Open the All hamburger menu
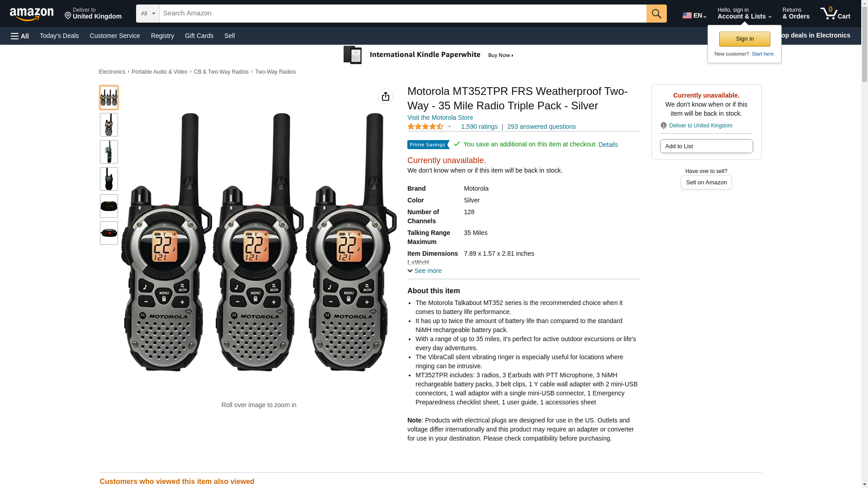This screenshot has width=868, height=488. (20, 36)
